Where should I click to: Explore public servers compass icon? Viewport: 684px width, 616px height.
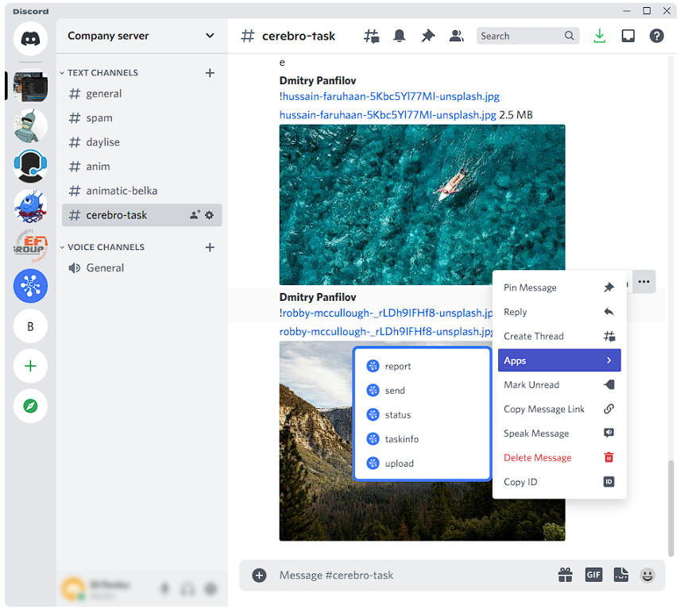coord(30,406)
